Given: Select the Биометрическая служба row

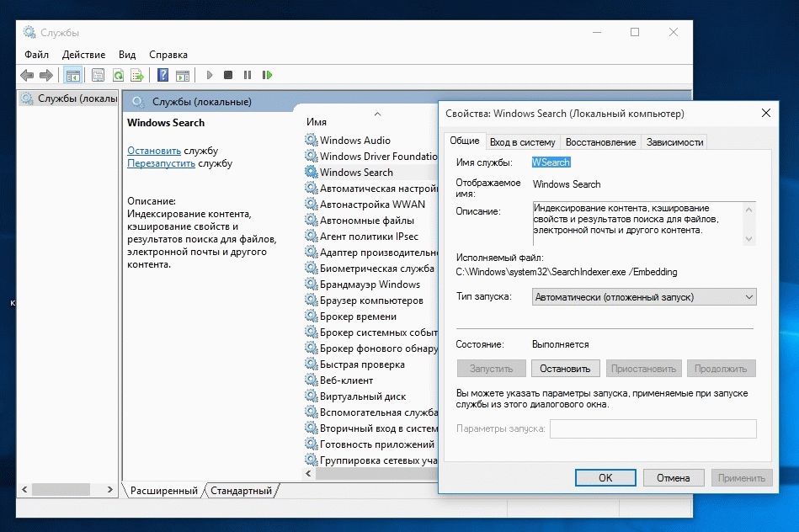Looking at the screenshot, I should (371, 268).
